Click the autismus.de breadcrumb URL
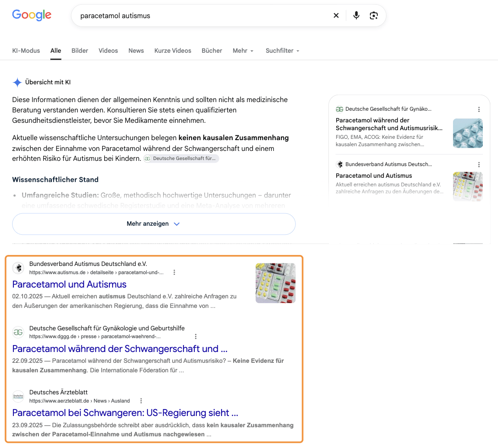Image resolution: width=498 pixels, height=448 pixels. pos(96,272)
